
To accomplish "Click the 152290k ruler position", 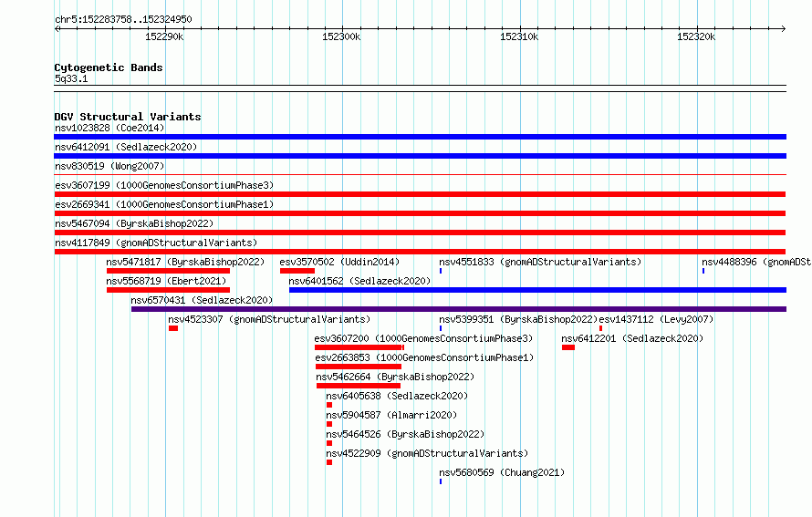I will pyautogui.click(x=164, y=36).
